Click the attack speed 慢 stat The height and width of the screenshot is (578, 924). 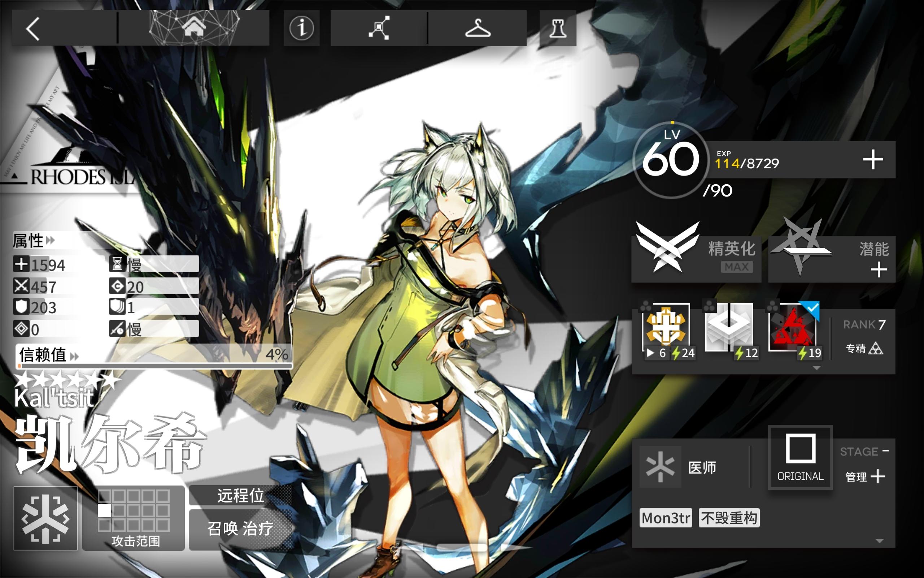154,329
